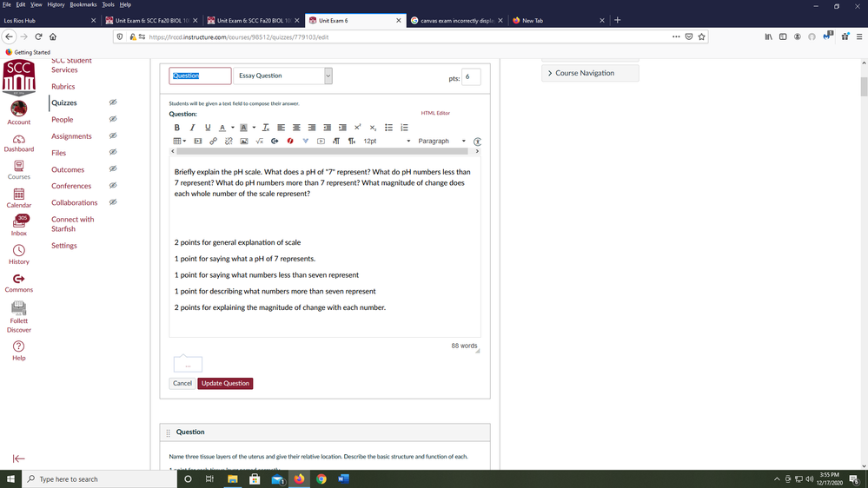This screenshot has height=488, width=868.
Task: Click the eye icon next to Quizzes
Action: [113, 102]
